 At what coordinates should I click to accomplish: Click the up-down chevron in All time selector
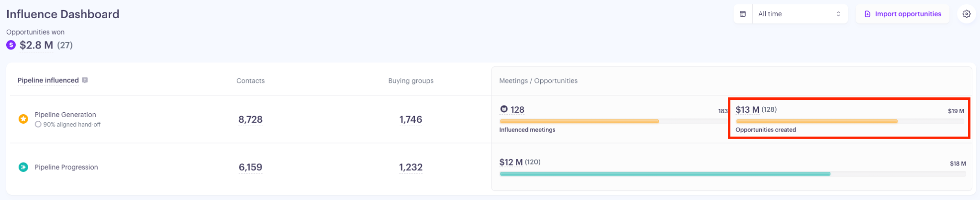[838, 14]
